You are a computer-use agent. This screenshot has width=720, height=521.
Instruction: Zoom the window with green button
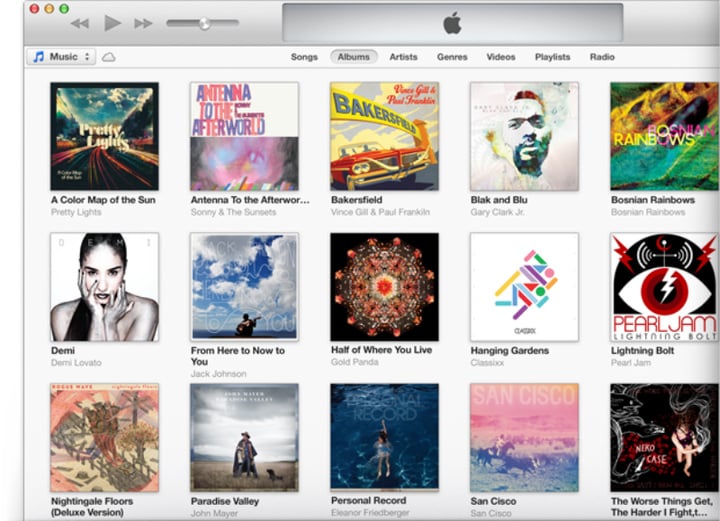64,8
